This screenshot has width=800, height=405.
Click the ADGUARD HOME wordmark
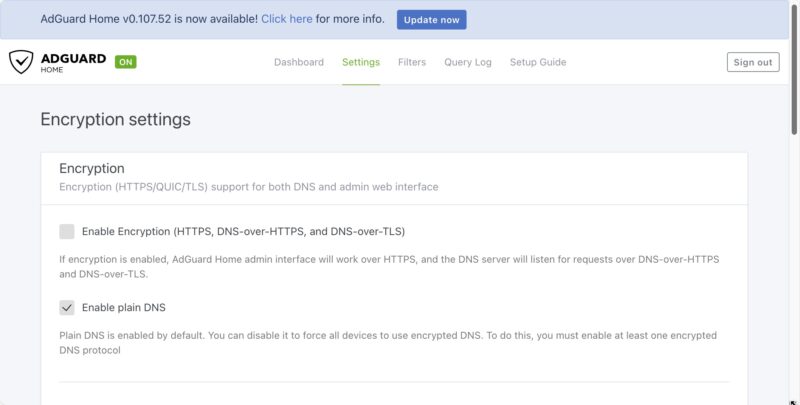click(73, 62)
